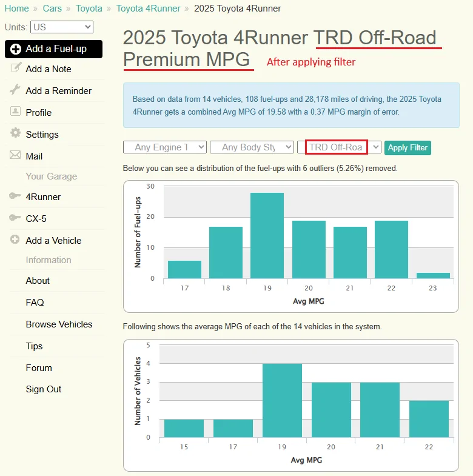Open the TRD Off-Road trim dropdown
This screenshot has width=473, height=476.
(x=339, y=147)
